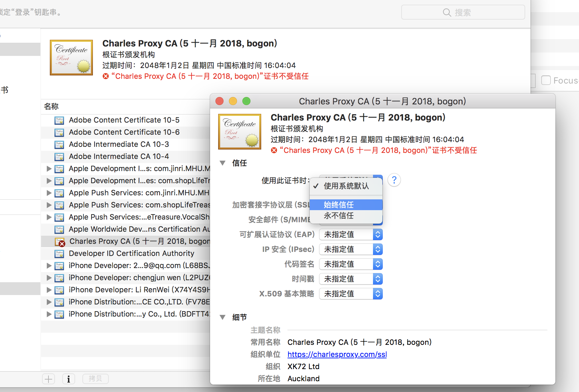Click the untrusted Charles Proxy CA row icon
The height and width of the screenshot is (392, 579).
(60, 242)
